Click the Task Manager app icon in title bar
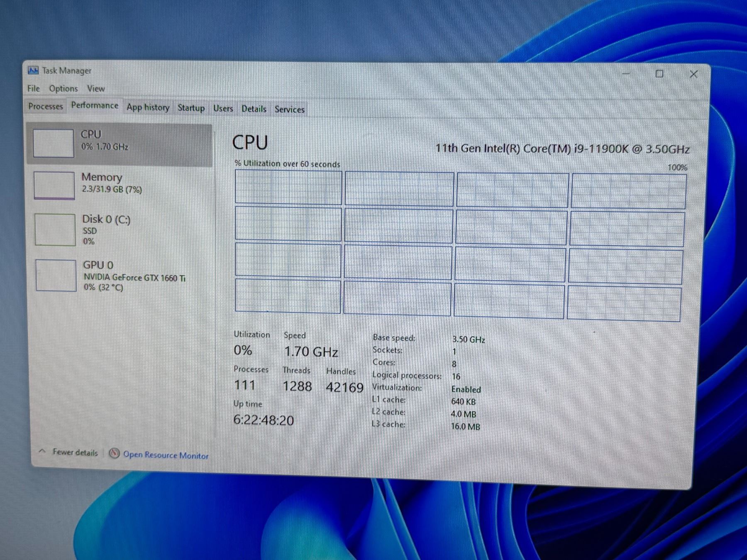This screenshot has height=560, width=747. [x=33, y=71]
